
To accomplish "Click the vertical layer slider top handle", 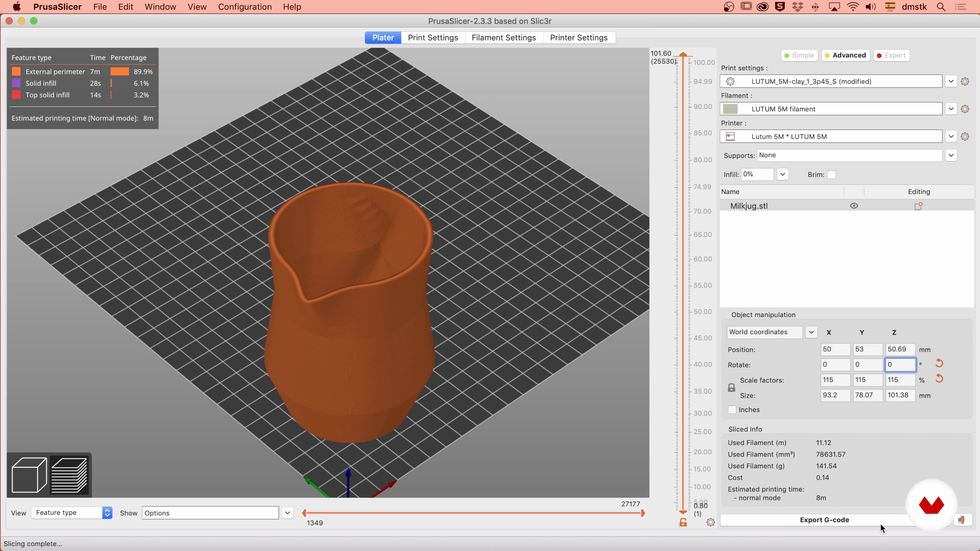I will click(x=683, y=54).
